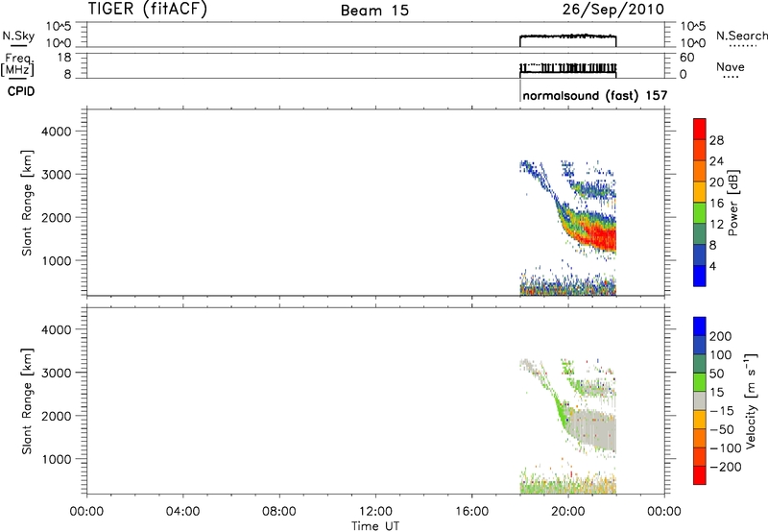Click the '04:00' time tick label

(183, 512)
